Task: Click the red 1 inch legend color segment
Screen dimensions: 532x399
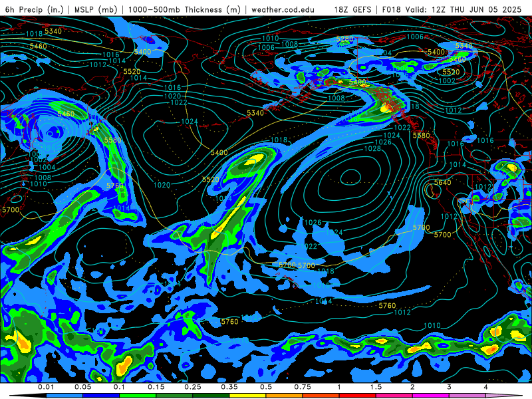Action: pyautogui.click(x=358, y=396)
